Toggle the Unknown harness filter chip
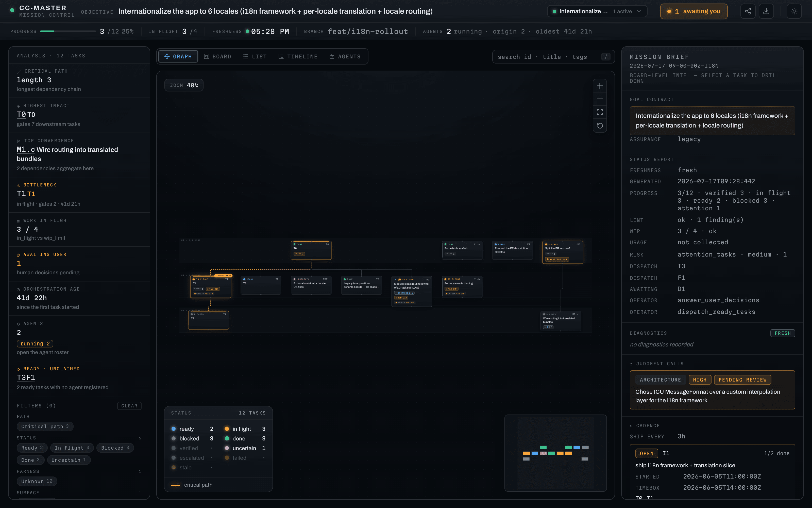This screenshot has height=508, width=812. click(37, 481)
